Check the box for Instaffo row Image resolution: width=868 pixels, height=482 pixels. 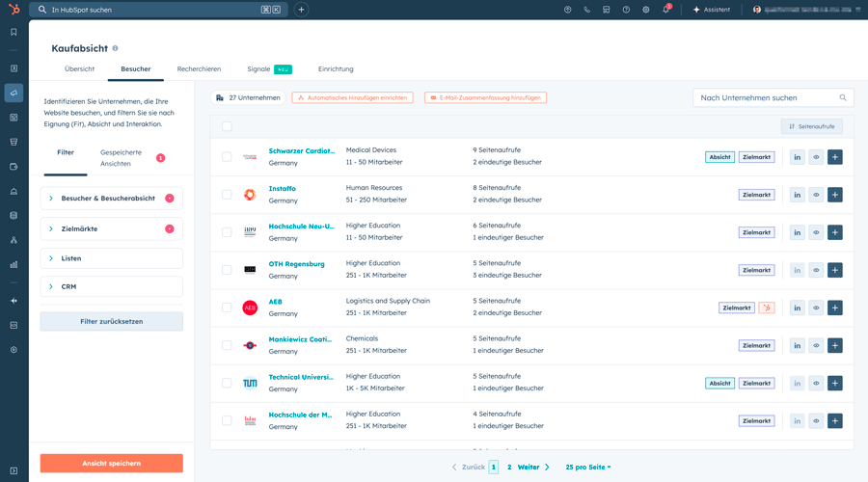pos(227,195)
